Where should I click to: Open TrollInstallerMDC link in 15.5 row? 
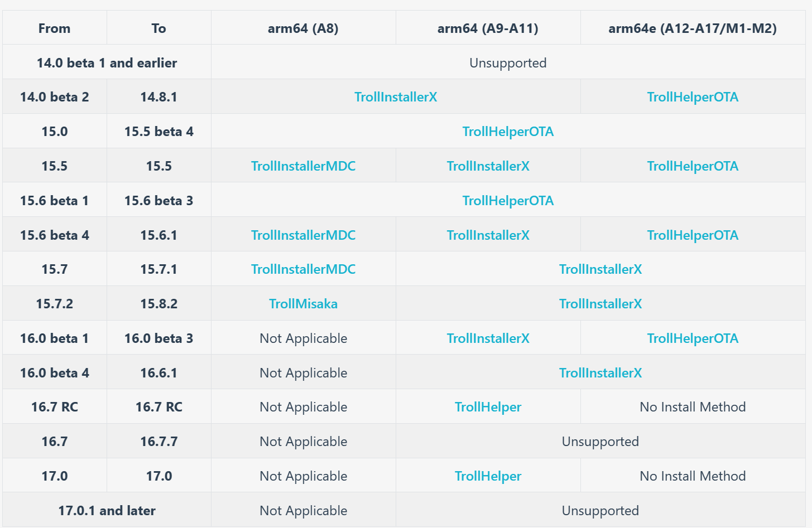coord(303,166)
